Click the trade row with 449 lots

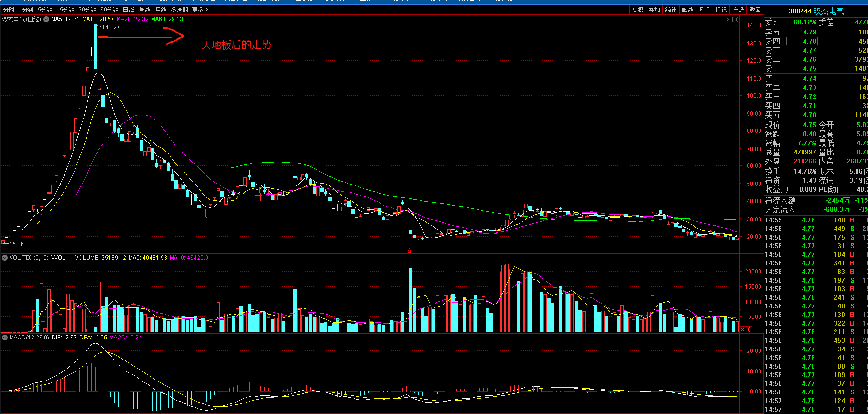[816, 229]
